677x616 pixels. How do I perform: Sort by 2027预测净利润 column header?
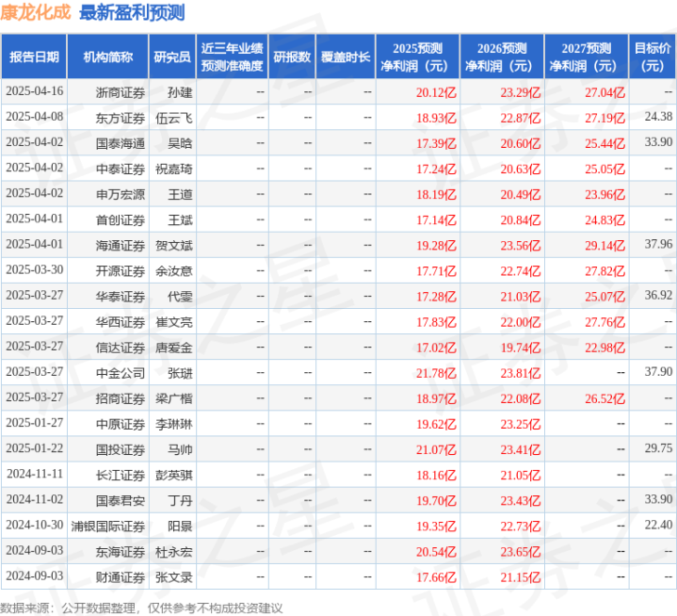[585, 57]
